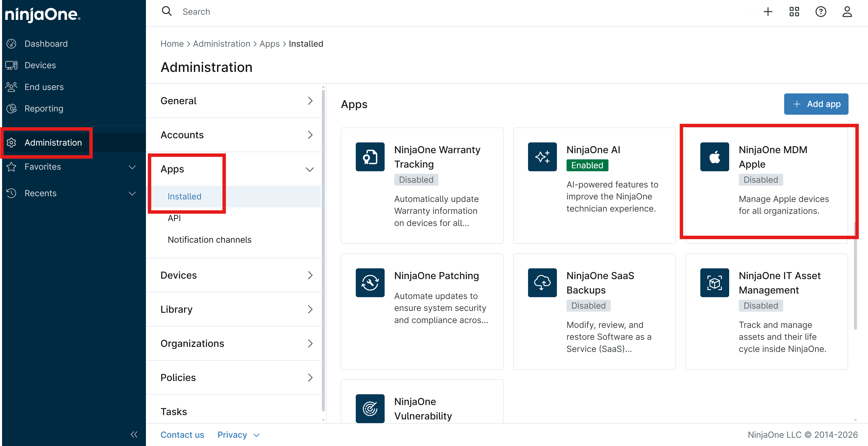Click the Dashboard gauge icon in sidebar
The height and width of the screenshot is (446, 868).
click(11, 44)
